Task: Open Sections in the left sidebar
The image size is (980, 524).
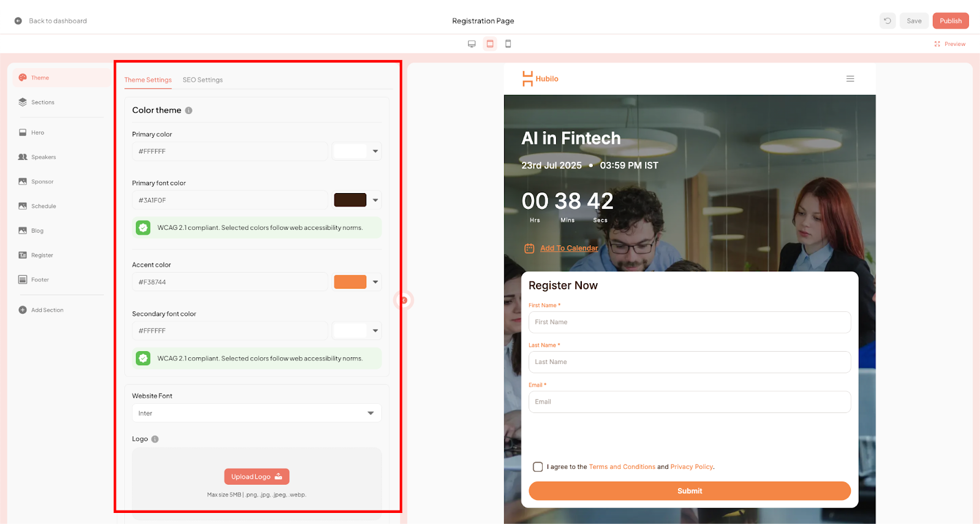Action: [x=42, y=102]
